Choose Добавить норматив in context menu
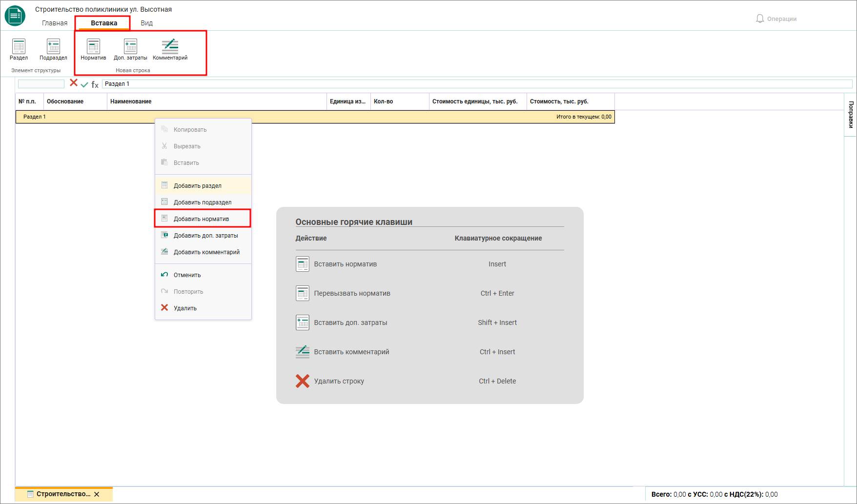Image resolution: width=857 pixels, height=504 pixels. pyautogui.click(x=203, y=219)
